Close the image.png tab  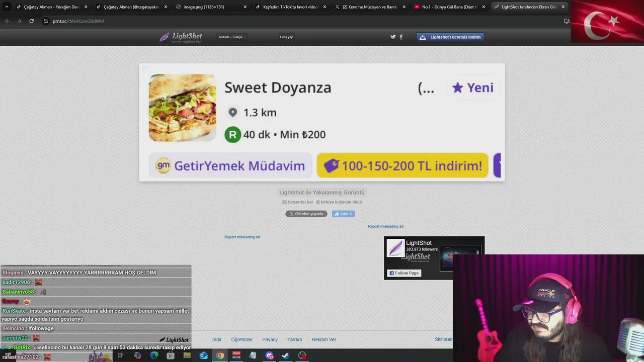point(245,7)
